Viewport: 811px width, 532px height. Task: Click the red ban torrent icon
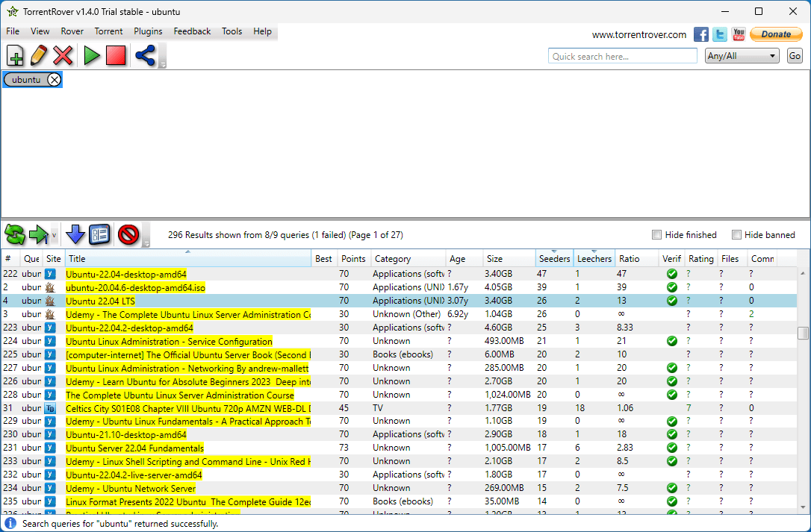128,235
